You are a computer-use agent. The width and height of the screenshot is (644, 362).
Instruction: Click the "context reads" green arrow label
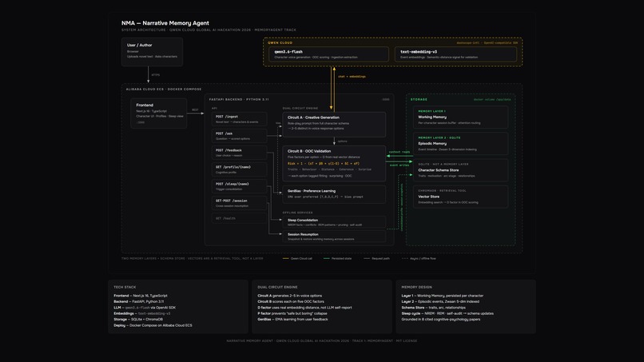coord(400,152)
